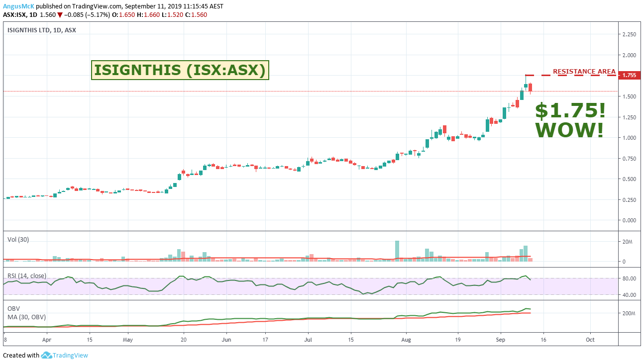The width and height of the screenshot is (644, 364).
Task: Click the 20M volume axis value
Action: click(x=629, y=242)
